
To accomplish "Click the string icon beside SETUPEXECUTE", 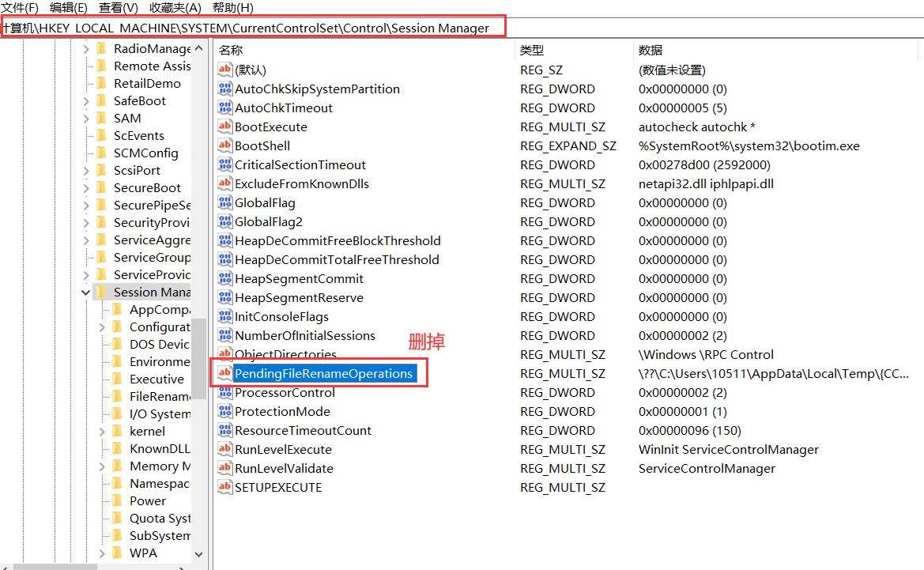I will pos(224,488).
